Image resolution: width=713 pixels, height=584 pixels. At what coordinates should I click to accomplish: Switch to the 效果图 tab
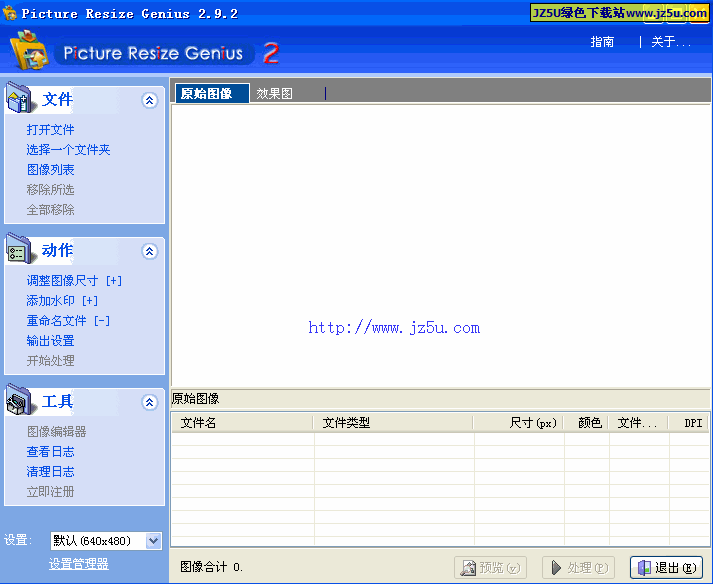click(x=274, y=93)
